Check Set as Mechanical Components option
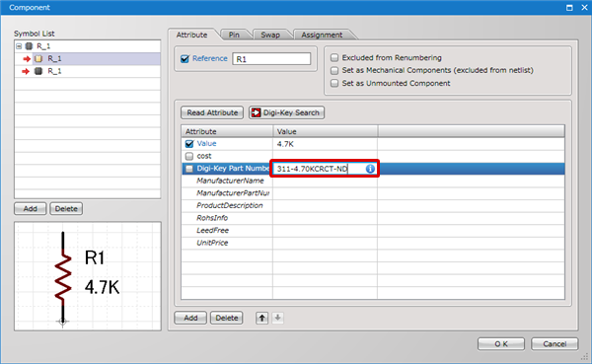This screenshot has height=364, width=592. click(x=334, y=70)
